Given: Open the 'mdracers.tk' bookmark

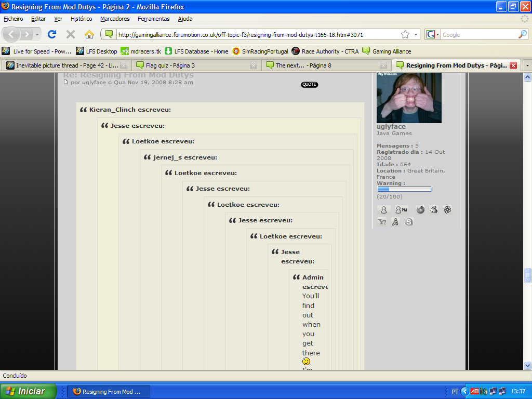Looking at the screenshot, I should coord(141,51).
